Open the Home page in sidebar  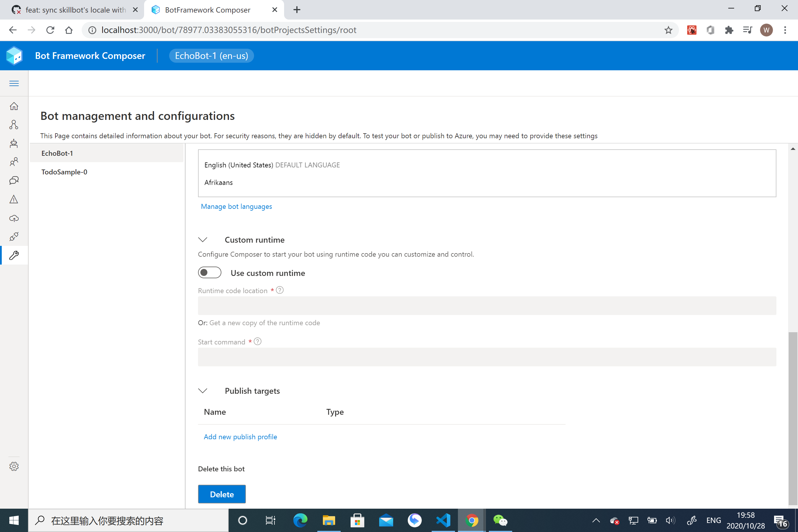tap(14, 106)
